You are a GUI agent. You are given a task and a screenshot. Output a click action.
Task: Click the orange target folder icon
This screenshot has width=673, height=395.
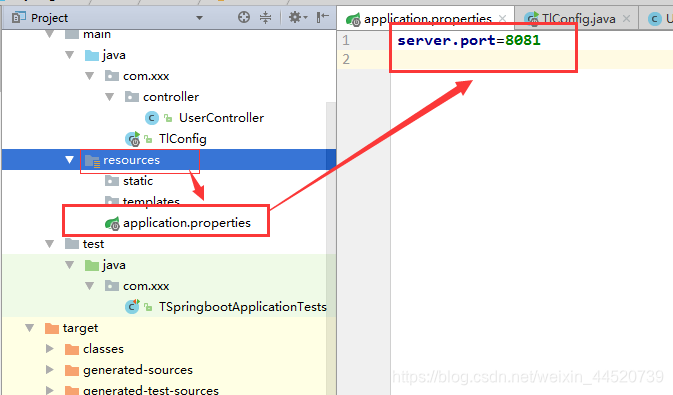(52, 328)
